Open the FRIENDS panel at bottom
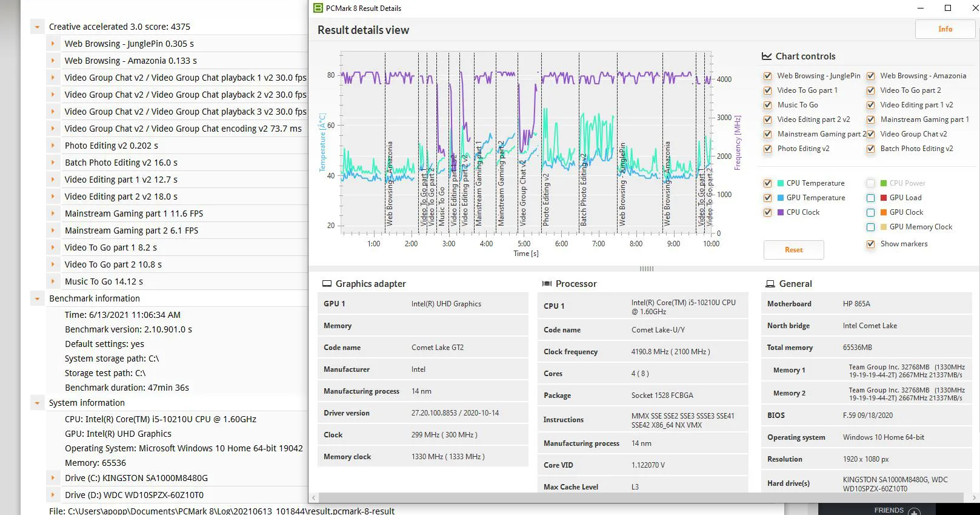The image size is (980, 515). tap(888, 510)
